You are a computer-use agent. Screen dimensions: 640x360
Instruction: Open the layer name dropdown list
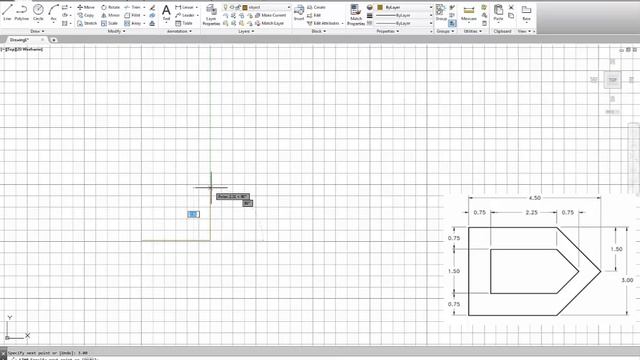click(289, 7)
